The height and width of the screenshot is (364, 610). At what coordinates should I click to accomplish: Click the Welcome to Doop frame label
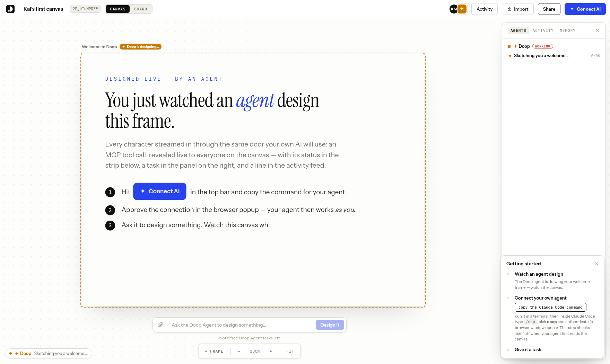tap(99, 47)
